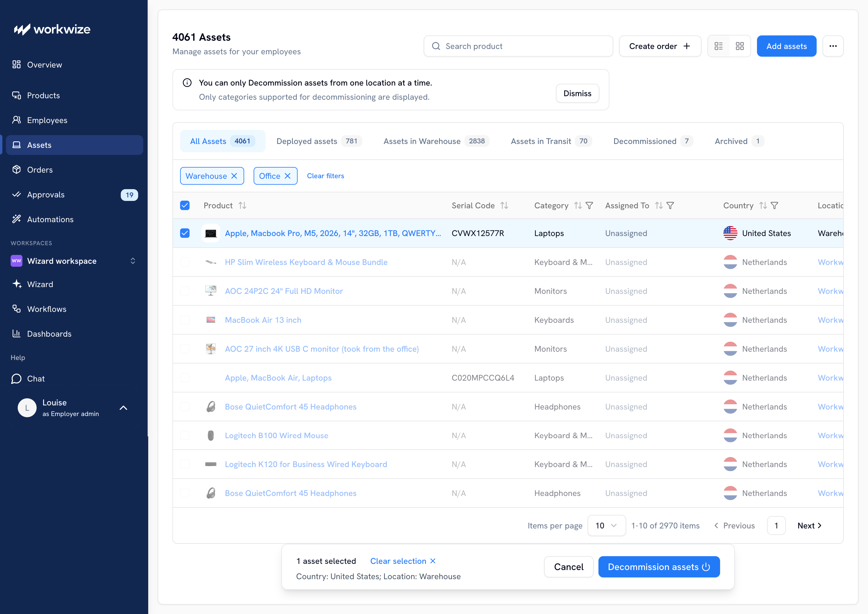Screen dimensions: 868x614
Task: Click the Clear selection link
Action: tap(403, 561)
